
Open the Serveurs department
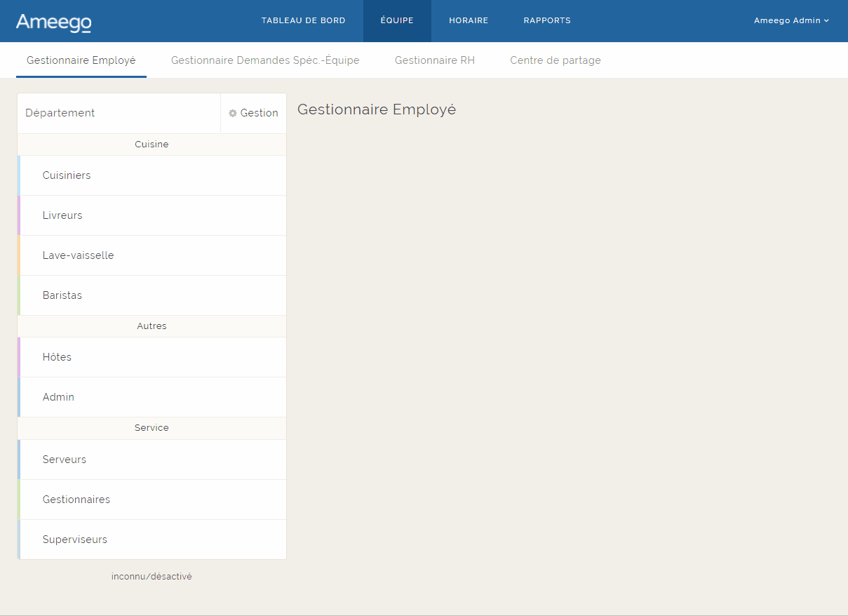[x=65, y=460]
